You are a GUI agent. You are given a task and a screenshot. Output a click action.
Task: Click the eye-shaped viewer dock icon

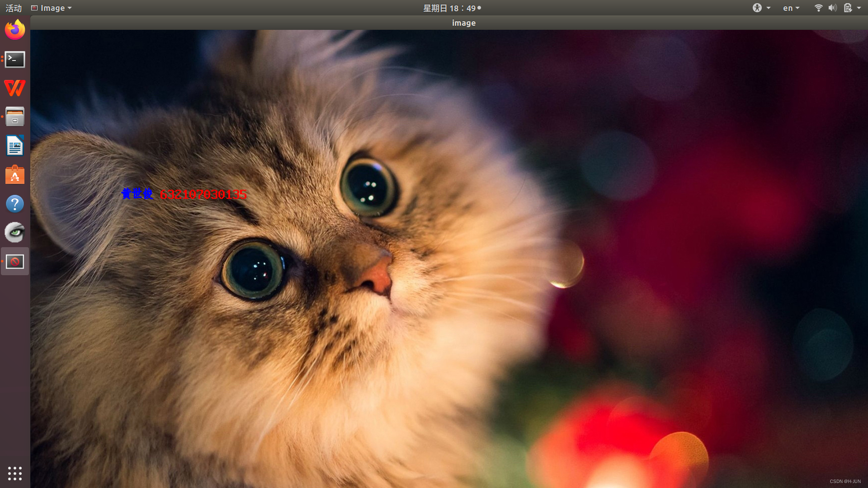[x=15, y=233]
